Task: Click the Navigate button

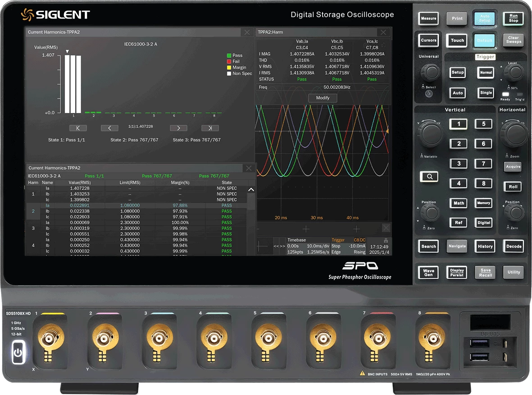Action: tap(457, 246)
